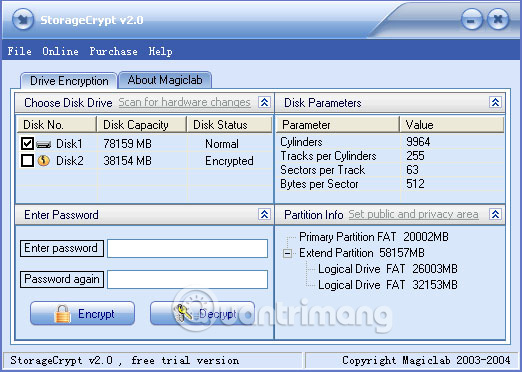Click Copyright Magiclab 2003-2004 status text

click(x=426, y=360)
